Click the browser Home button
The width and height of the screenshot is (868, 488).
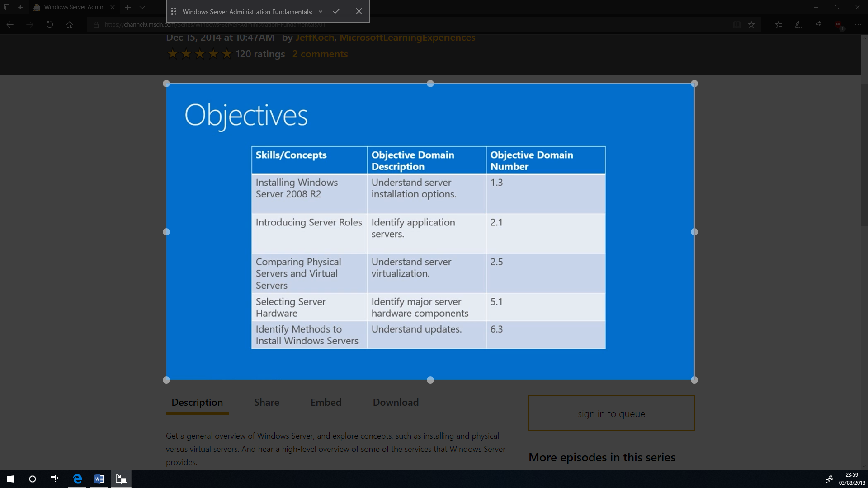(70, 25)
